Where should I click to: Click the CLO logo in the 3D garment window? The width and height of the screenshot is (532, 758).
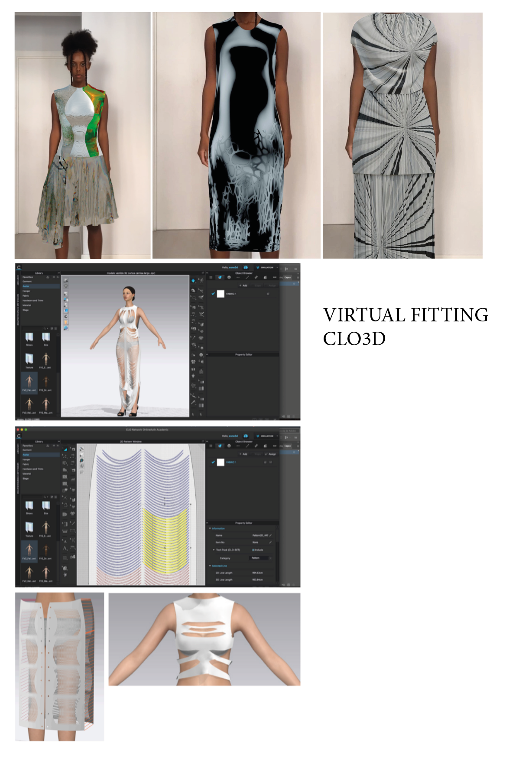[x=19, y=267]
